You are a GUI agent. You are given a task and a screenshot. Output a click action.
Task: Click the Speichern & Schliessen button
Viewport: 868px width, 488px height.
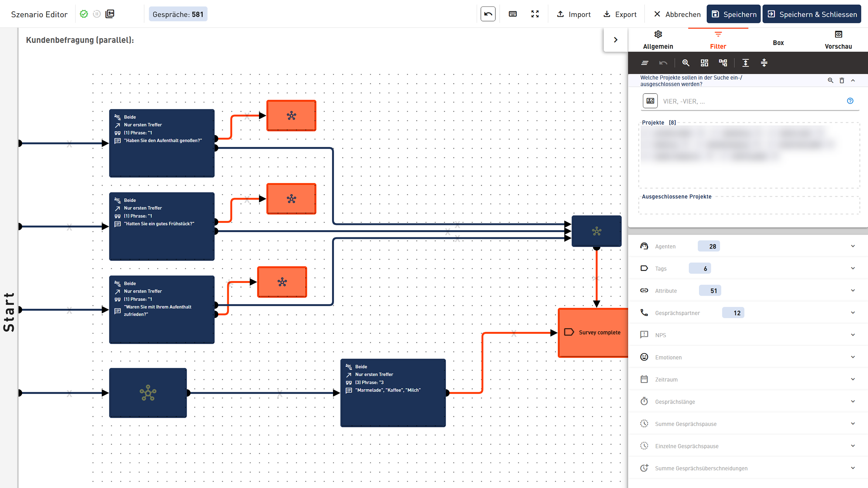811,14
